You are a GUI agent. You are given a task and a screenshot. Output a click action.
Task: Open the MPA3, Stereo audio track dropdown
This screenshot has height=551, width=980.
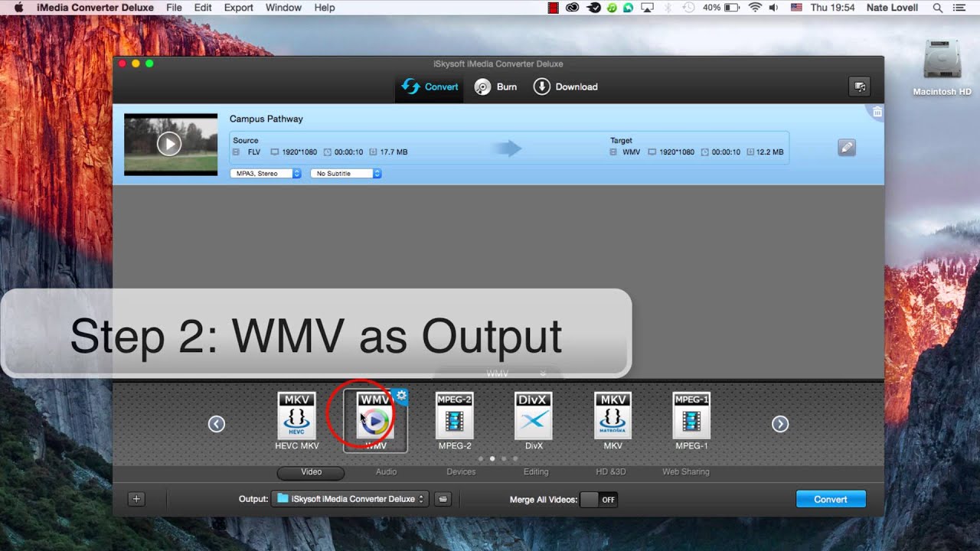(266, 174)
